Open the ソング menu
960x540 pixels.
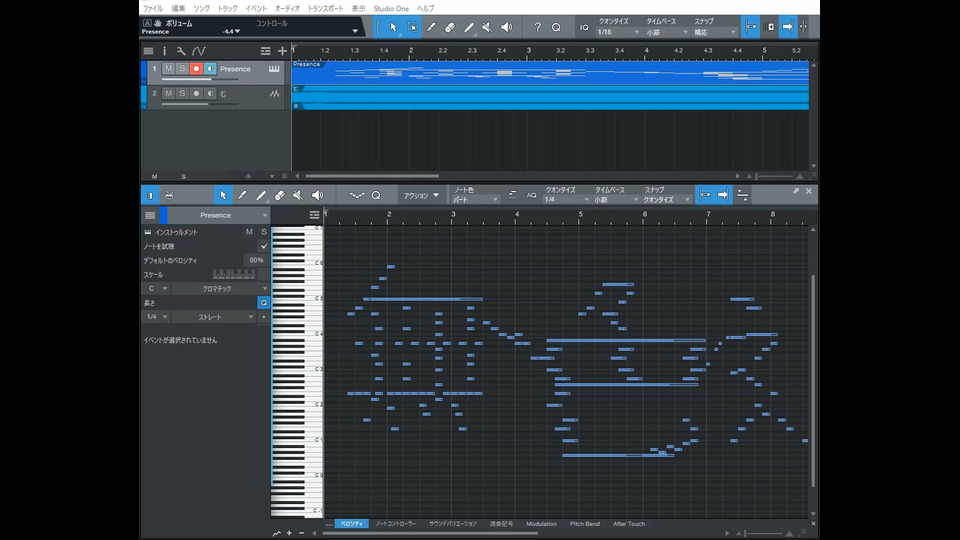(x=201, y=9)
